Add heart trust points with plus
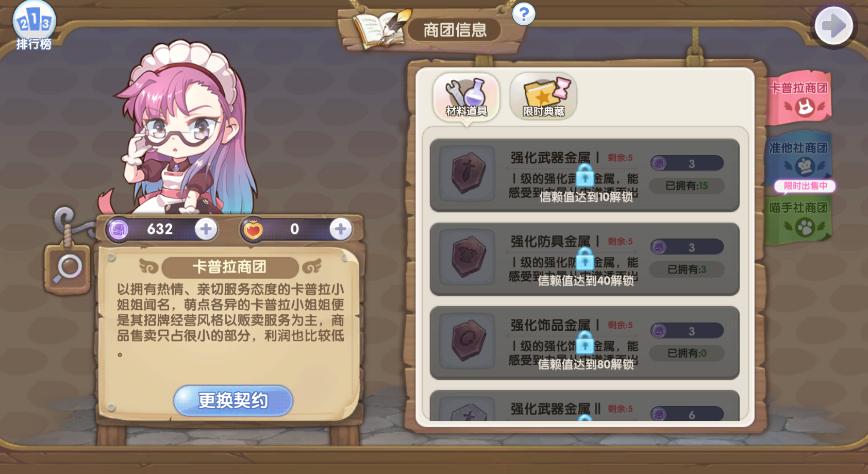The width and height of the screenshot is (868, 474). pos(340,229)
